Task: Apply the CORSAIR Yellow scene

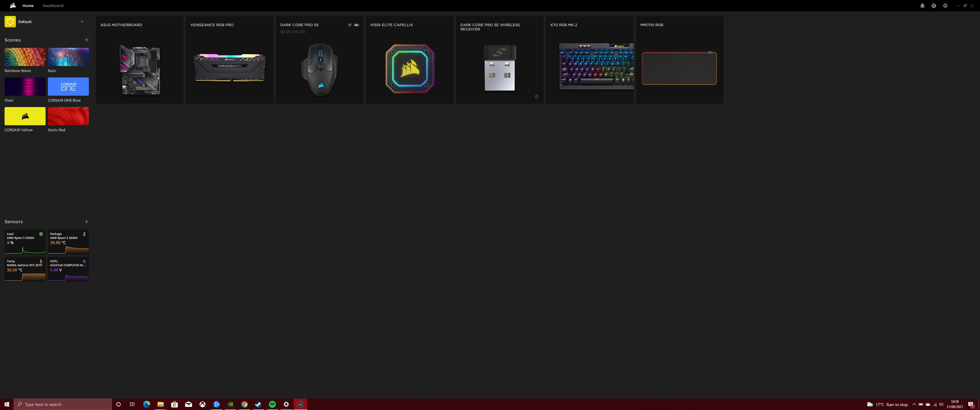Action: [25, 116]
